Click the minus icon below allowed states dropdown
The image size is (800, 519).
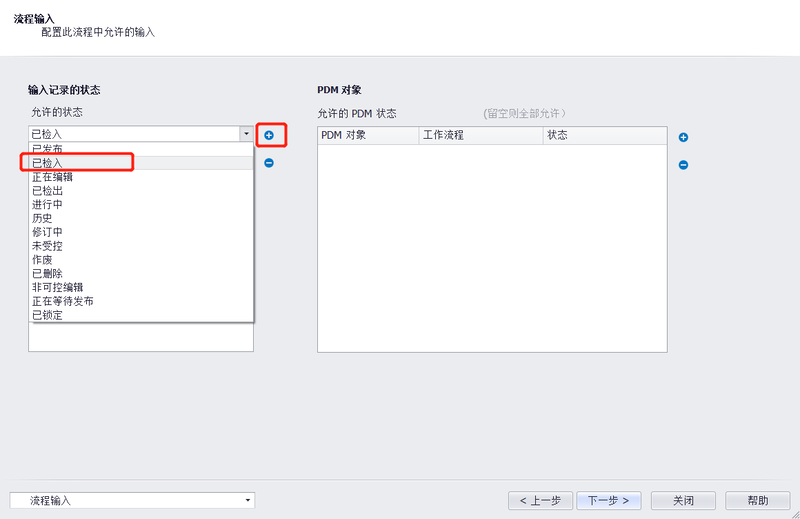[269, 163]
